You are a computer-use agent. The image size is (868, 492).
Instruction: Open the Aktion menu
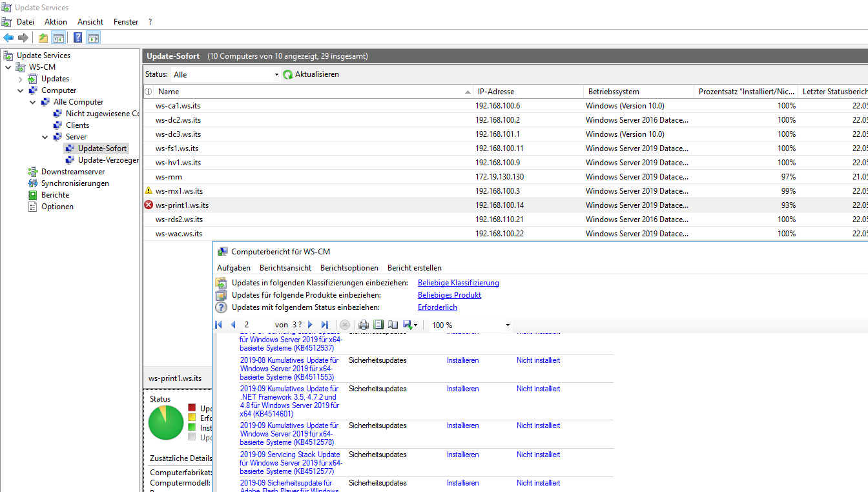pyautogui.click(x=56, y=22)
